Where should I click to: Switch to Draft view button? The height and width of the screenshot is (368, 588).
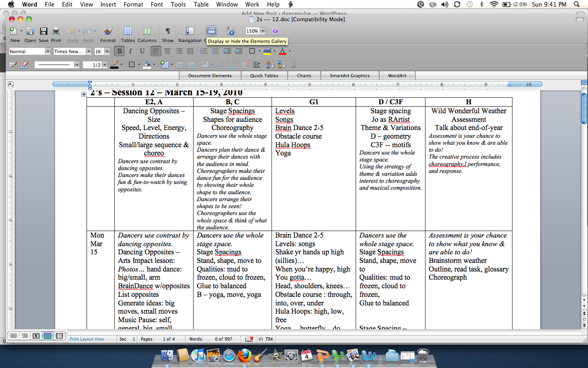[13, 336]
